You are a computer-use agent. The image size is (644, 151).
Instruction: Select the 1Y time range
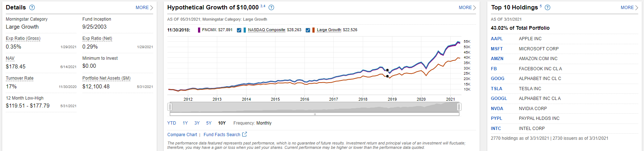pyautogui.click(x=185, y=123)
